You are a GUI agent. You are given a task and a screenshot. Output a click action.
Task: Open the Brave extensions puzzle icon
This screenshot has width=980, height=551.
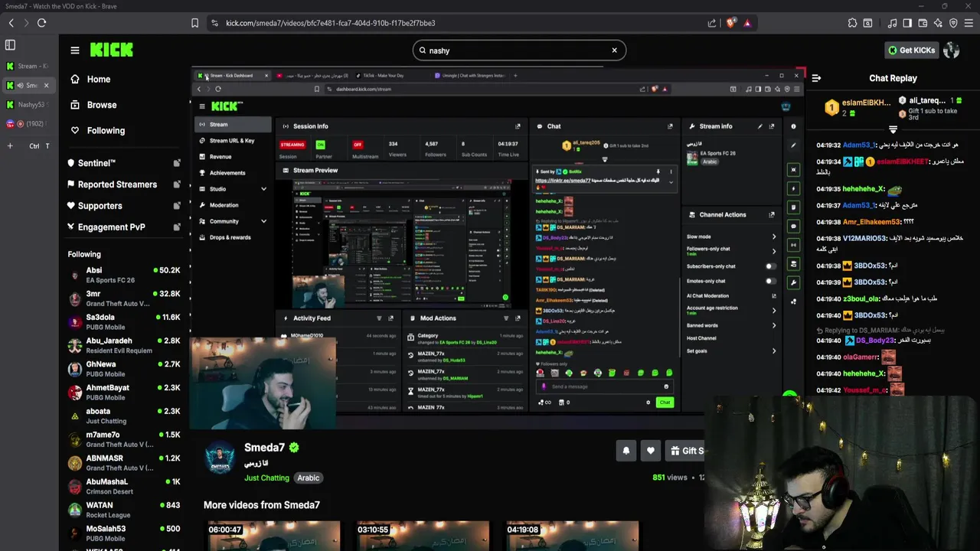852,23
